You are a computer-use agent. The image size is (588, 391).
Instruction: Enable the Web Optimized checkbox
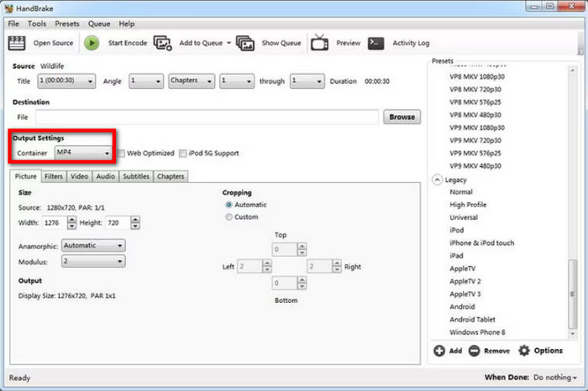tap(121, 154)
